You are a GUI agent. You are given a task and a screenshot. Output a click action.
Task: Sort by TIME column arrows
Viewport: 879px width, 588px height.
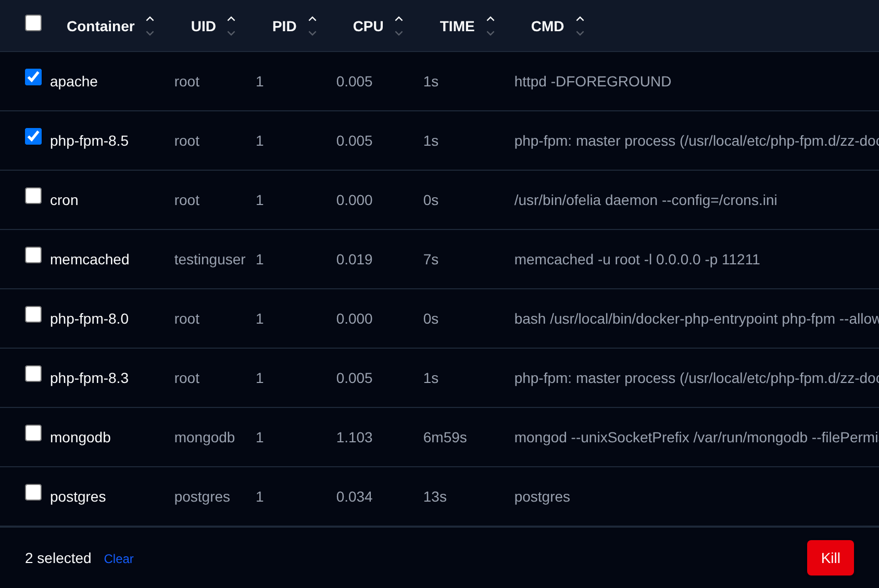point(491,26)
